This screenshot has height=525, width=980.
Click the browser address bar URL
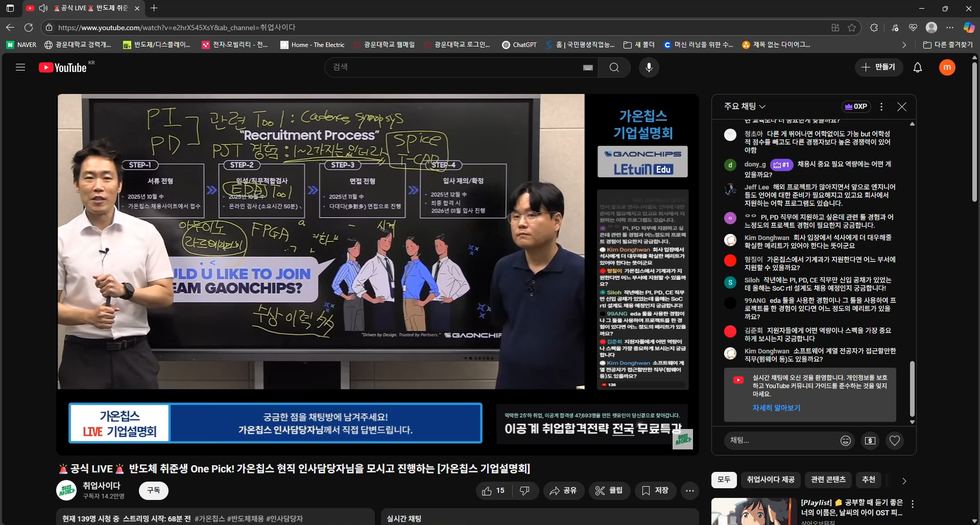177,28
